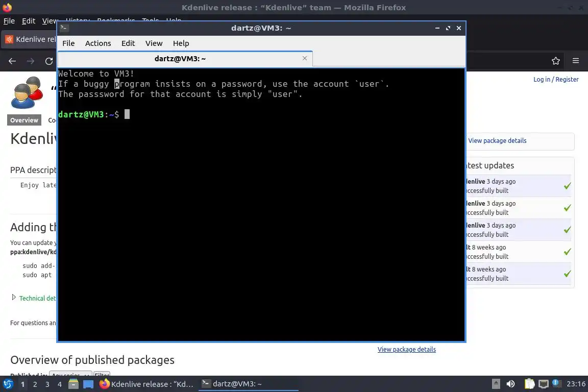Open the Firefox hamburger menu

tap(576, 61)
